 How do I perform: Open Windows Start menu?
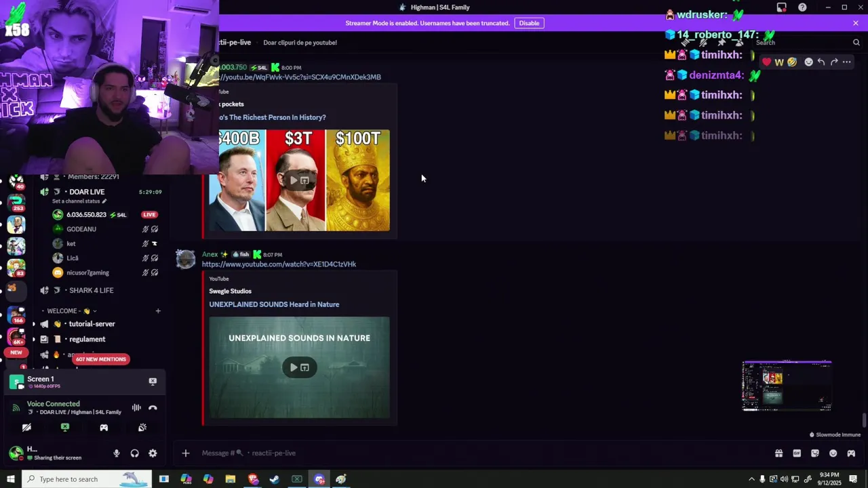point(10,479)
